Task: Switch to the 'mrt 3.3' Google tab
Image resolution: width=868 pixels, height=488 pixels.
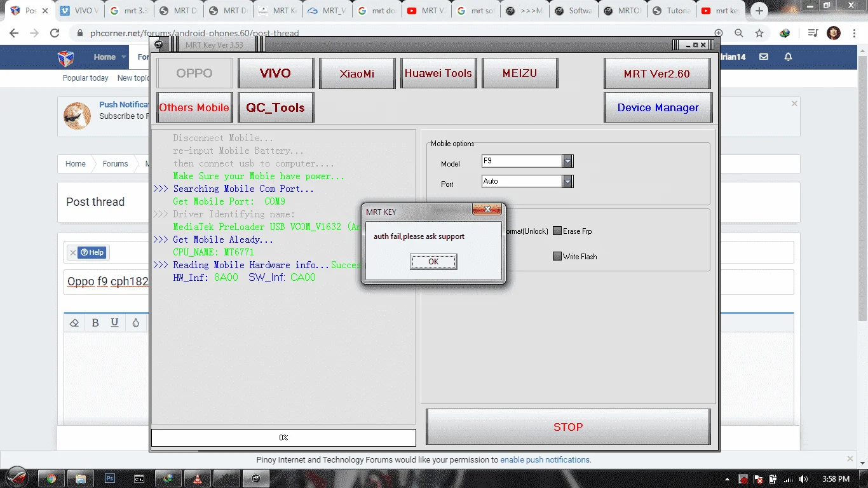Action: pyautogui.click(x=130, y=11)
